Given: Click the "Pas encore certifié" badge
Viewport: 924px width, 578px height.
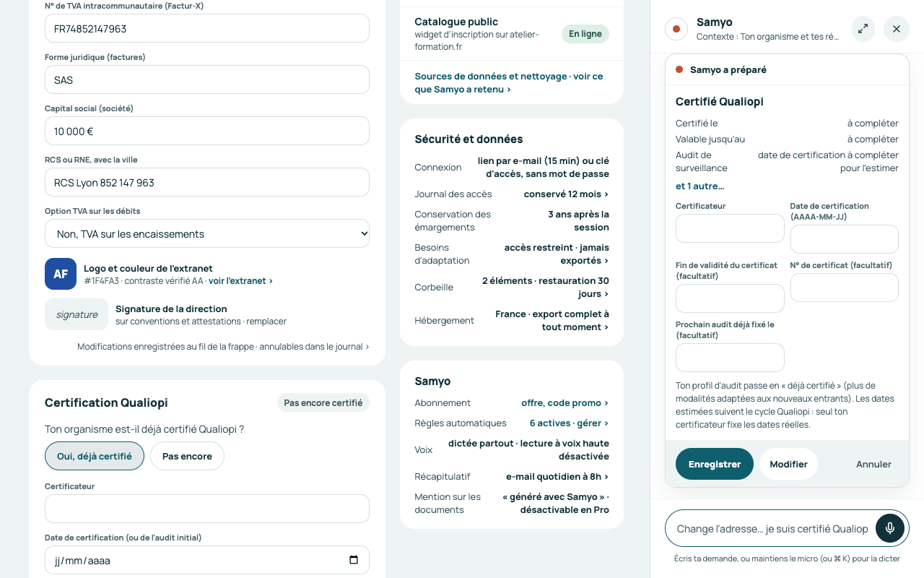Looking at the screenshot, I should pyautogui.click(x=323, y=402).
